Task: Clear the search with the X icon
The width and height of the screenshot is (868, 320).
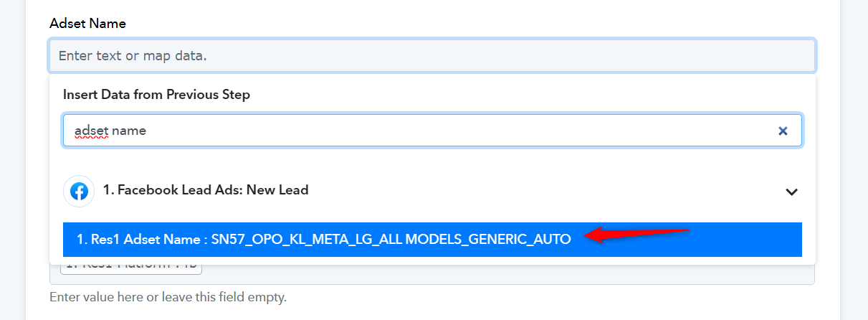Action: [x=783, y=131]
